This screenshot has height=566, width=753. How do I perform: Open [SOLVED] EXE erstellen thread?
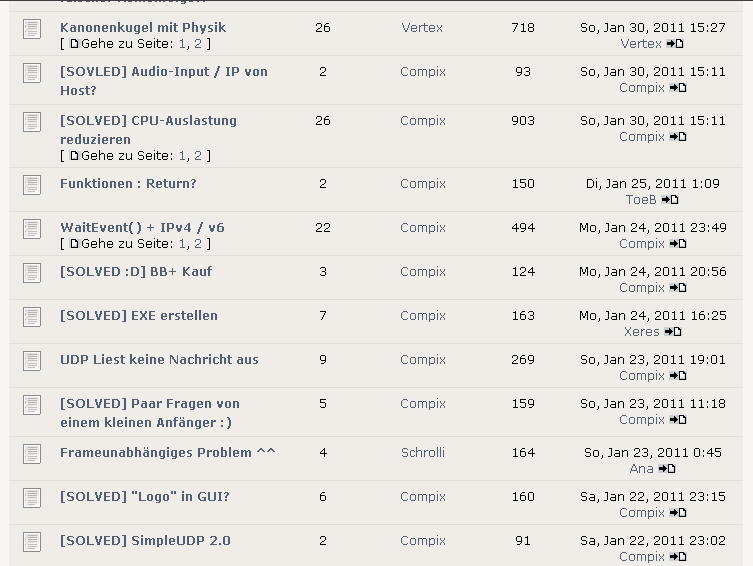tap(138, 316)
